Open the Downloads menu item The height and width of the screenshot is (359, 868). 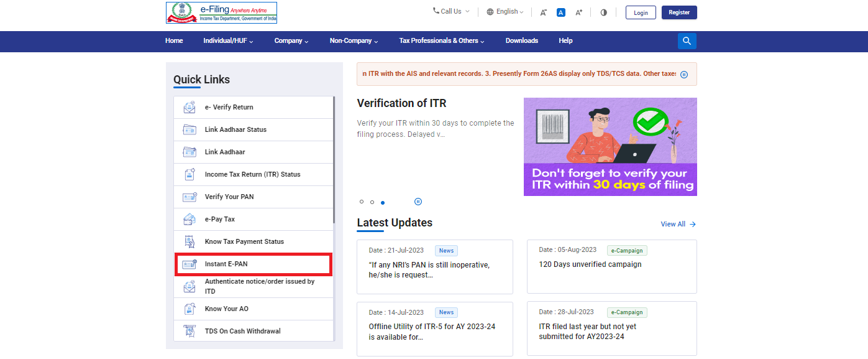click(521, 41)
